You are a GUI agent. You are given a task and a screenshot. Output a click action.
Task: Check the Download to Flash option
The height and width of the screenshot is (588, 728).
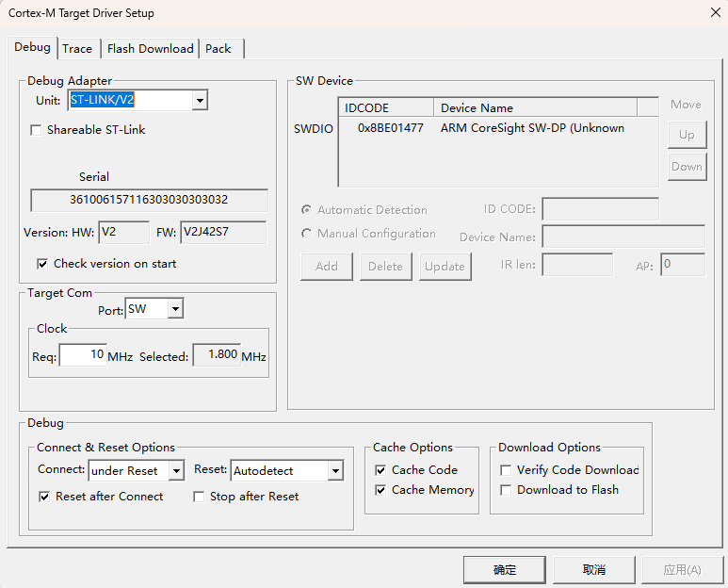click(506, 490)
